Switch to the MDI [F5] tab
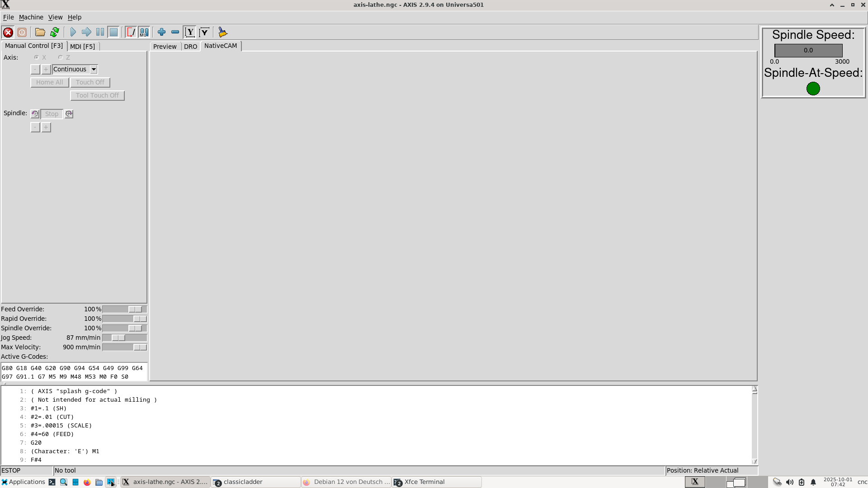Viewport: 868px width, 488px height. 83,46
